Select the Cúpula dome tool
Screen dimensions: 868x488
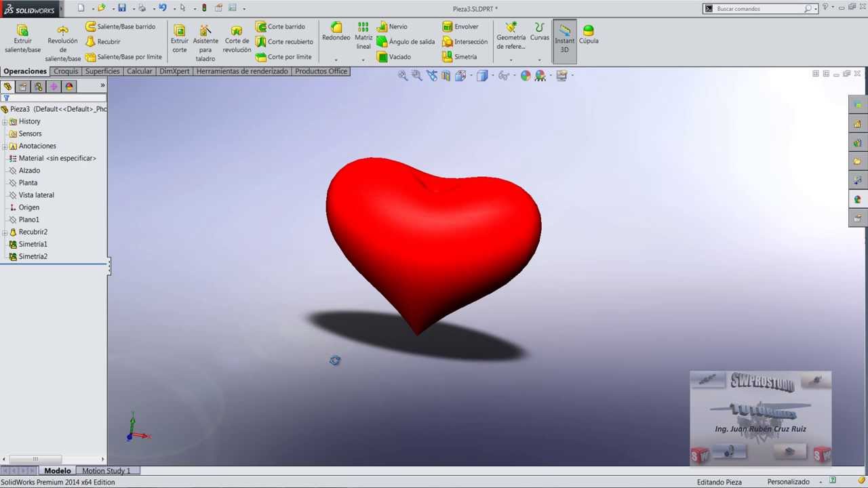589,35
